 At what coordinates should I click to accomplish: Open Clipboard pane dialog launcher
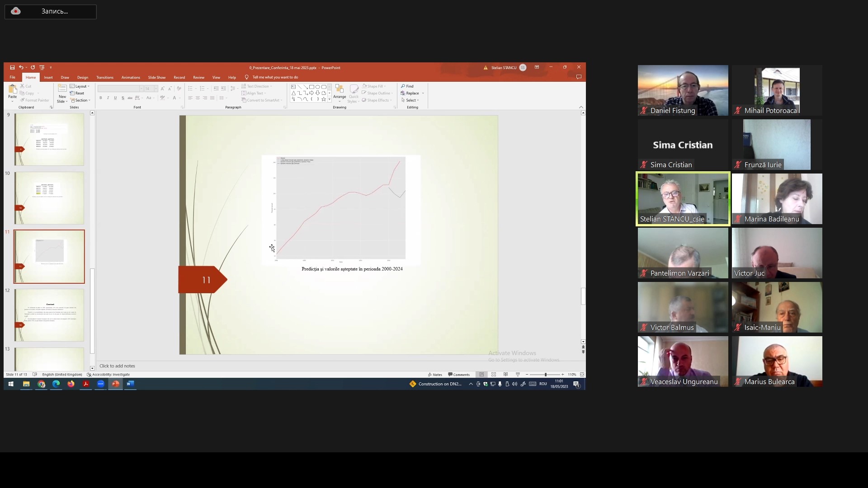coord(51,108)
